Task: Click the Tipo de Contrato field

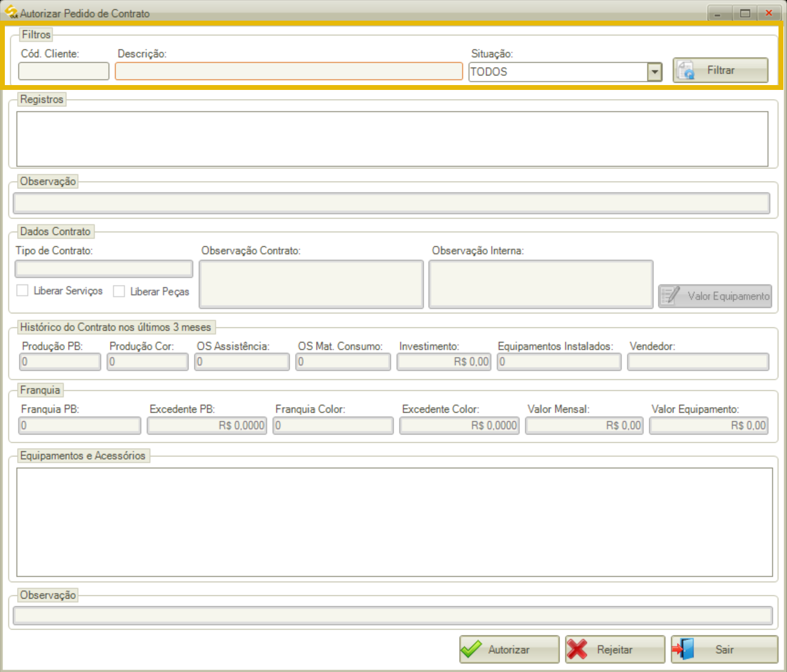Action: tap(104, 269)
